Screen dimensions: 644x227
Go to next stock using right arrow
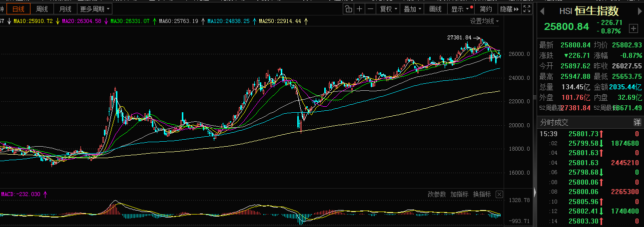(x=640, y=11)
